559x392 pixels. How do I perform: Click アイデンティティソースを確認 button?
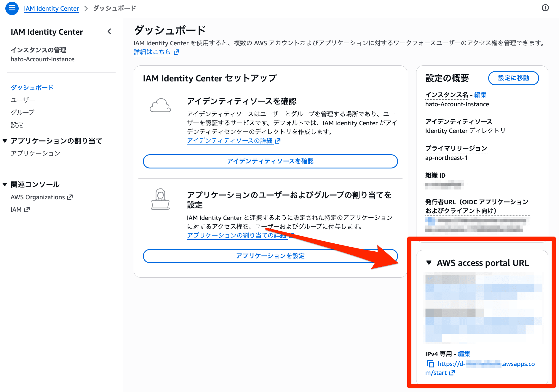(x=270, y=161)
